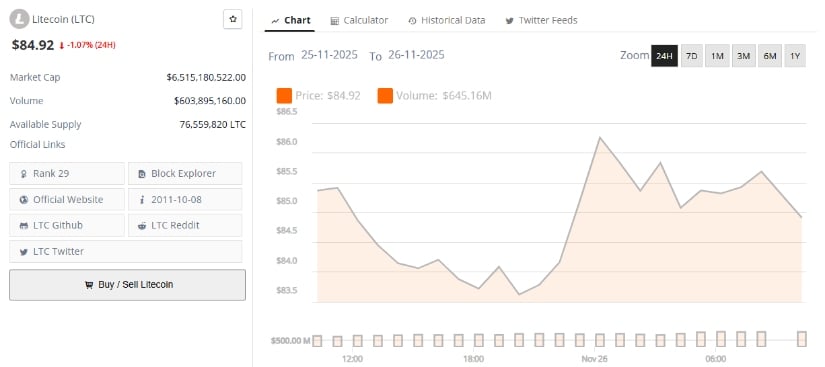Screen dimensions: 825x367
Task: Click the -1.07% (24H) change text
Action: [x=91, y=45]
